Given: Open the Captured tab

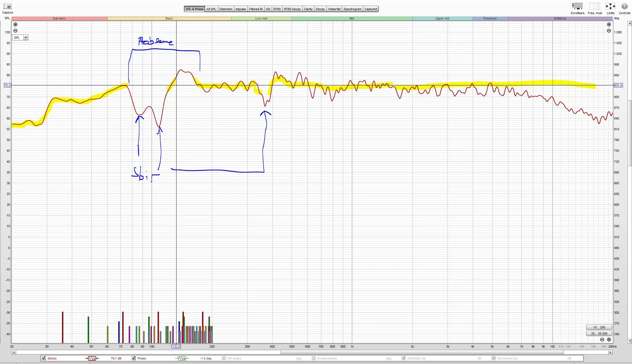Looking at the screenshot, I should coord(371,9).
